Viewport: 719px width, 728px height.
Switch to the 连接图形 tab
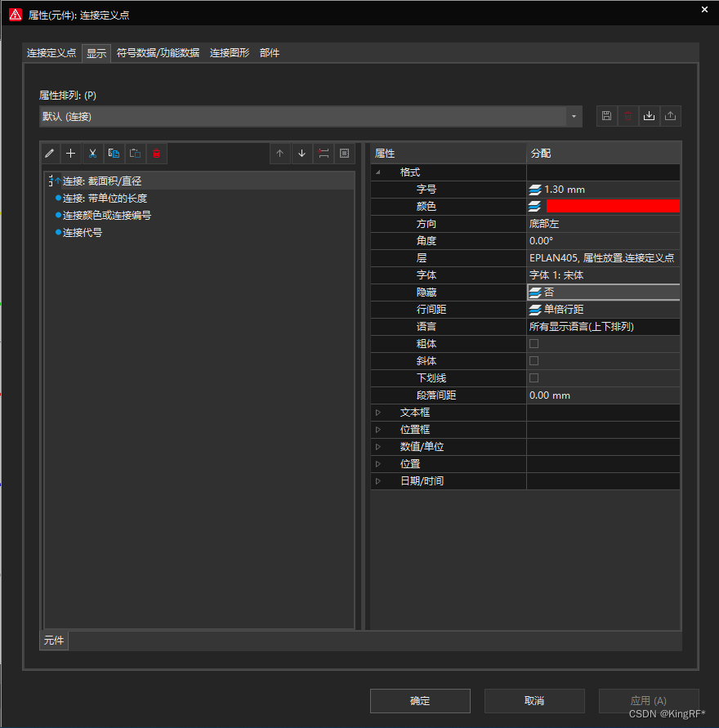pos(230,53)
